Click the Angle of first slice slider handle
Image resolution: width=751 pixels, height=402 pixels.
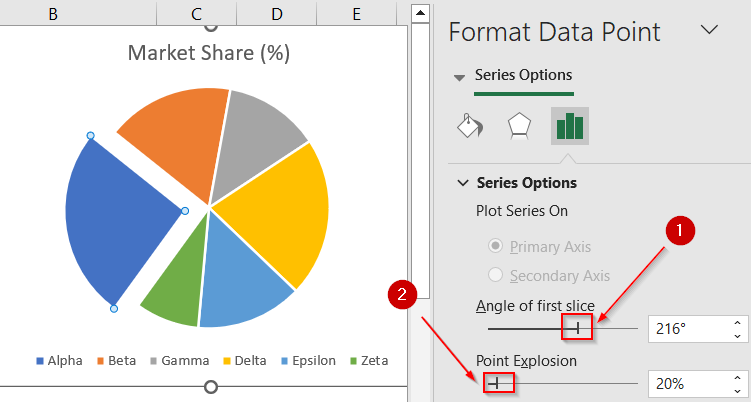[x=578, y=328]
